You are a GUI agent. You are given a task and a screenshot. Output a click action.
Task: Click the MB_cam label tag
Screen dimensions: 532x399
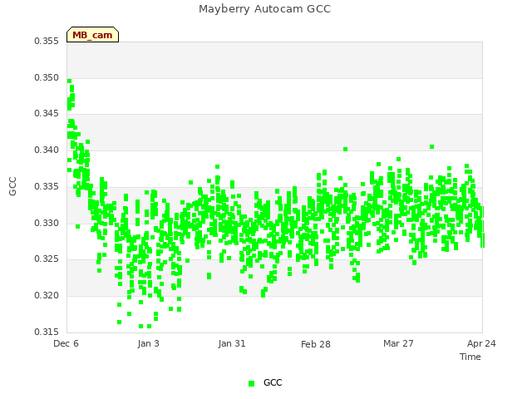pyautogui.click(x=92, y=35)
